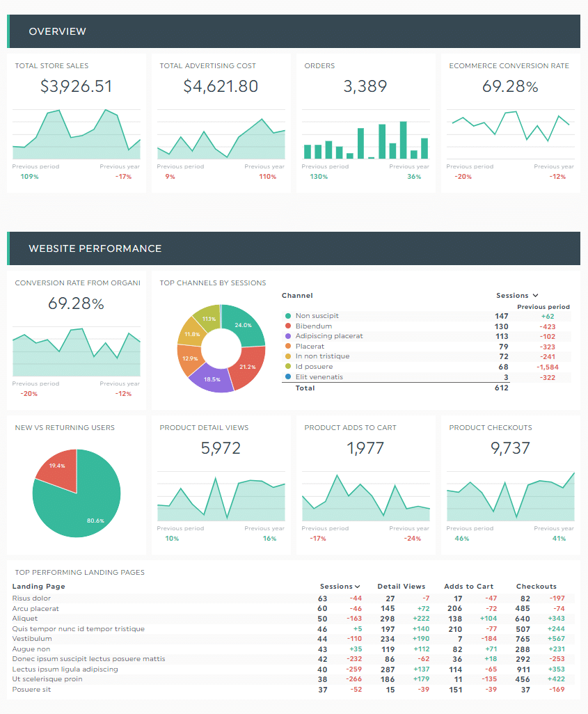Open the Sessions sort dropdown in landing pages table
The width and height of the screenshot is (588, 714).
point(340,586)
